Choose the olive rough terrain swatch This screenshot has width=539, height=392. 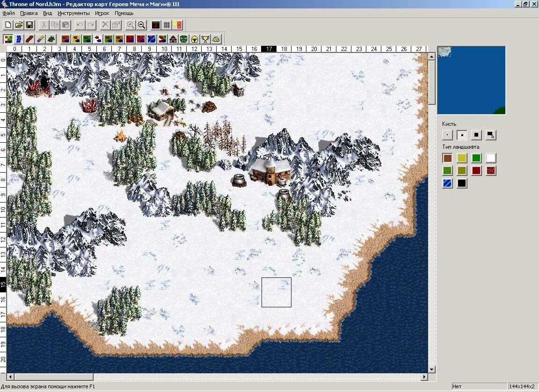tap(462, 170)
